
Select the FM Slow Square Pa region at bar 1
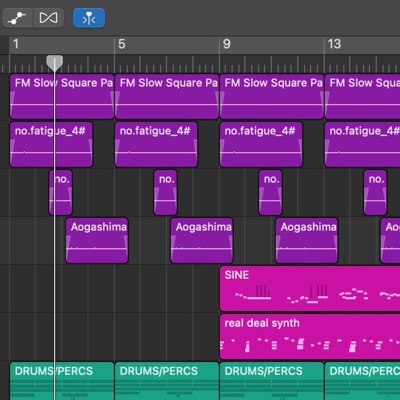[x=62, y=97]
